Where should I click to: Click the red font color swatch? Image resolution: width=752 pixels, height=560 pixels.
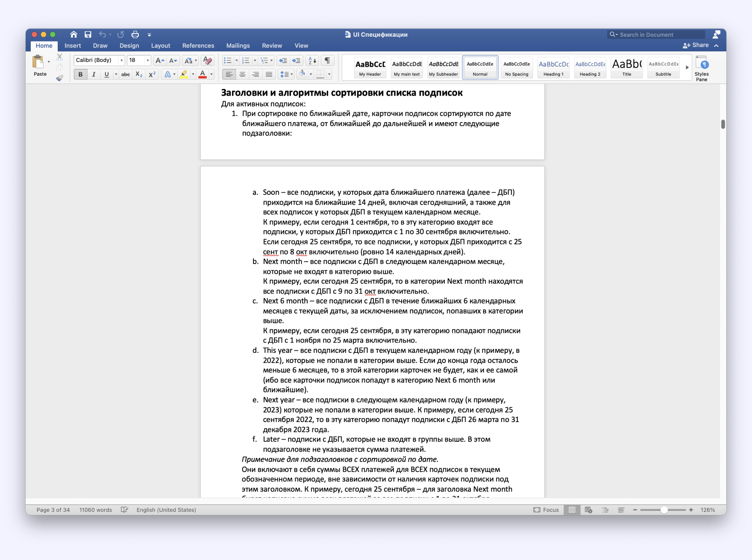[x=203, y=74]
